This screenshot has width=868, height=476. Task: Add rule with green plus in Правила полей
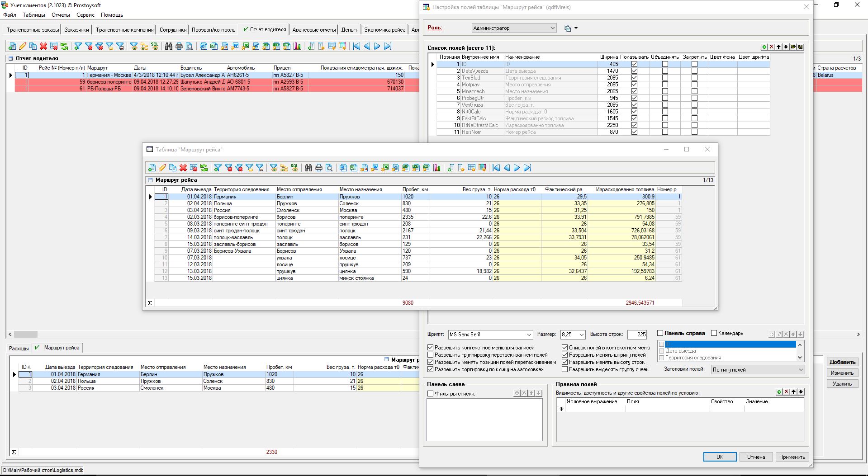779,392
